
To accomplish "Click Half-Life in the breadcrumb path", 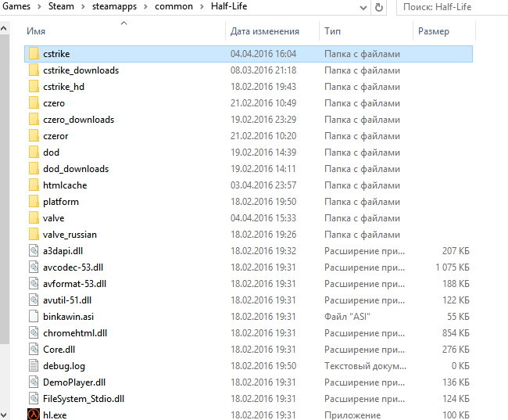I will [229, 6].
